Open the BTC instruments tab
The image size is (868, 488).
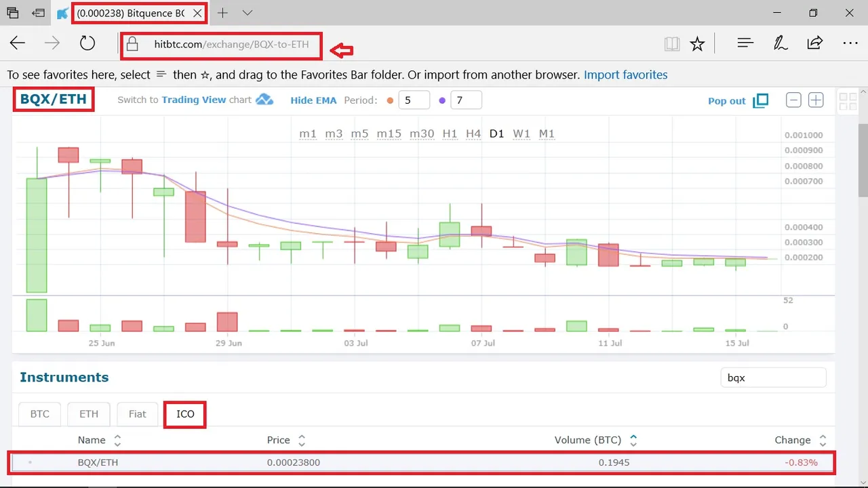coord(40,414)
